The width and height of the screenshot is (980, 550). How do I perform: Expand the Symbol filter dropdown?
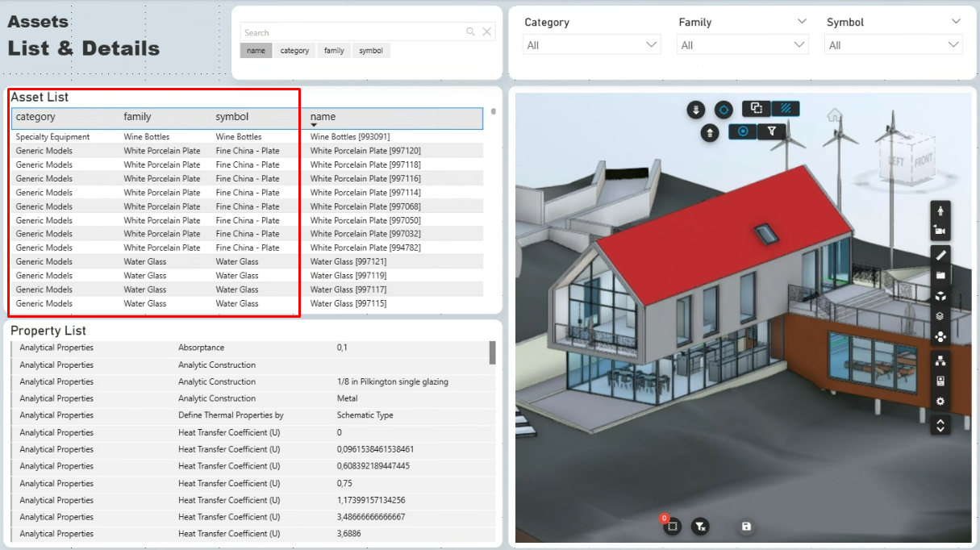[x=894, y=45]
